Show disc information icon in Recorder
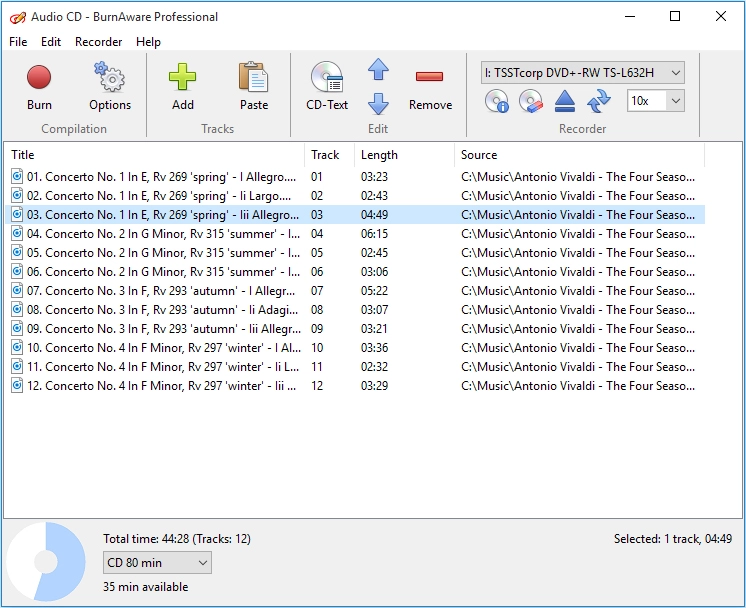The image size is (746, 608). pyautogui.click(x=497, y=101)
